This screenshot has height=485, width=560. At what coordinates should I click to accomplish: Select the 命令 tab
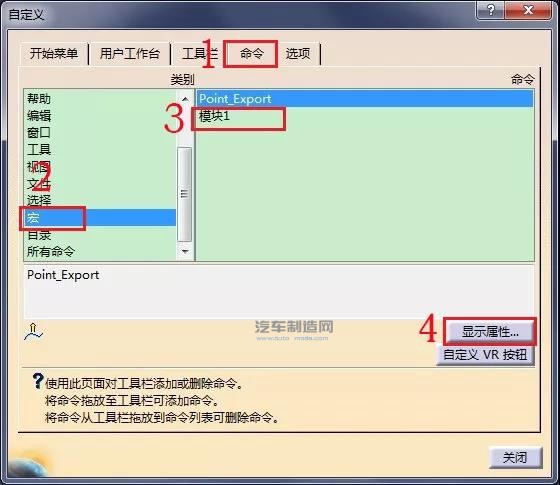coord(251,54)
